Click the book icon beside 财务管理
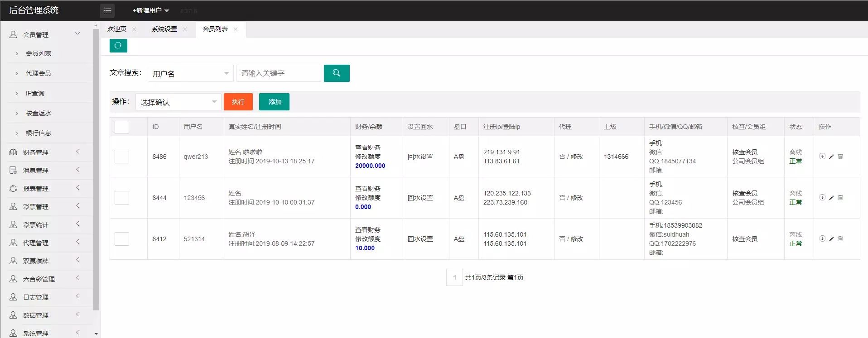Viewport: 868px width, 338px height. pos(14,152)
